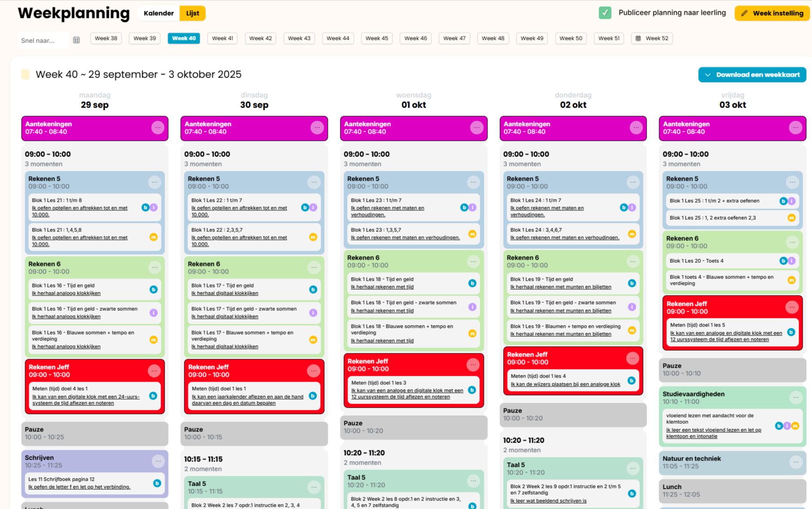Click orange 'm' badge on Monday's Les 21 : 1,4,5,8
The width and height of the screenshot is (812, 509).
[x=153, y=237]
